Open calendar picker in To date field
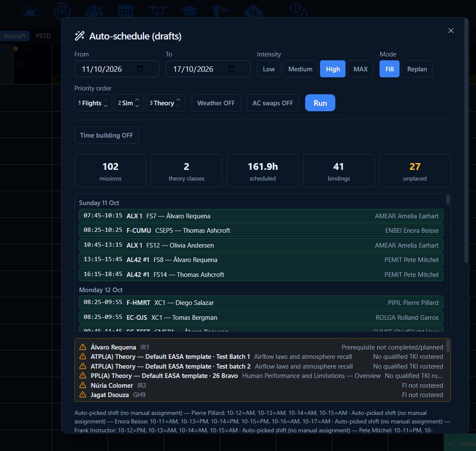476x451 pixels. 231,68
